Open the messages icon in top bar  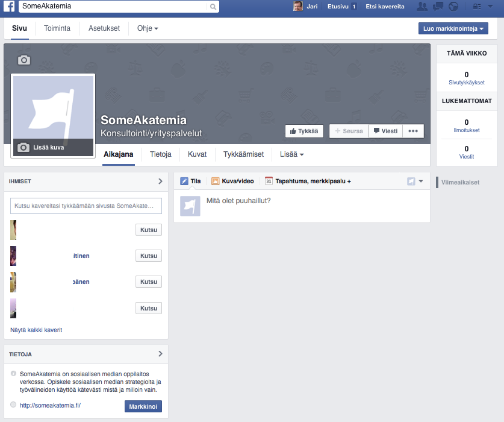click(x=438, y=7)
